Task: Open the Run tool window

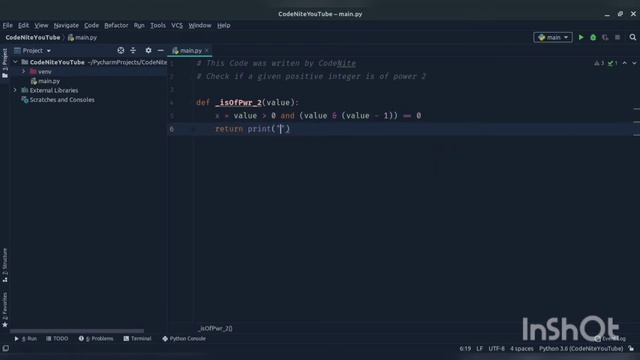Action: [26, 339]
